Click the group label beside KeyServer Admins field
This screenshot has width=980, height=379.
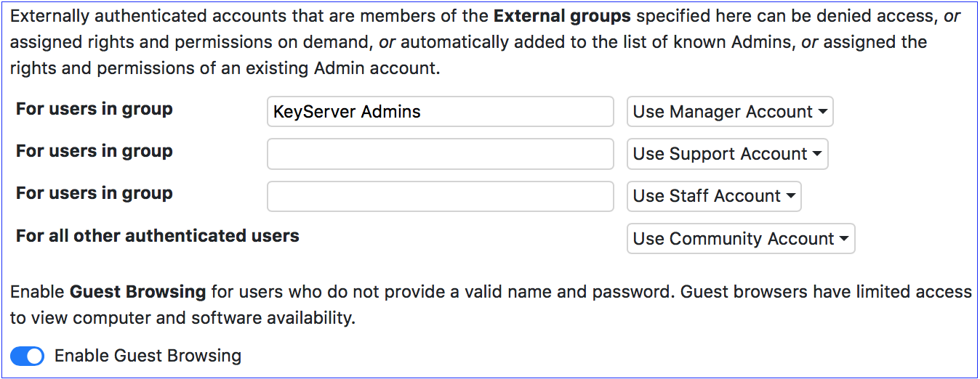tap(95, 110)
